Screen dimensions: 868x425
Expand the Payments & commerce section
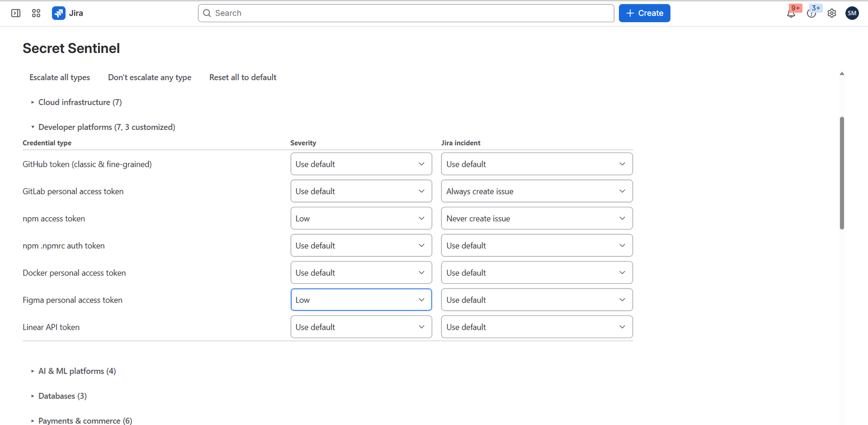pyautogui.click(x=82, y=421)
